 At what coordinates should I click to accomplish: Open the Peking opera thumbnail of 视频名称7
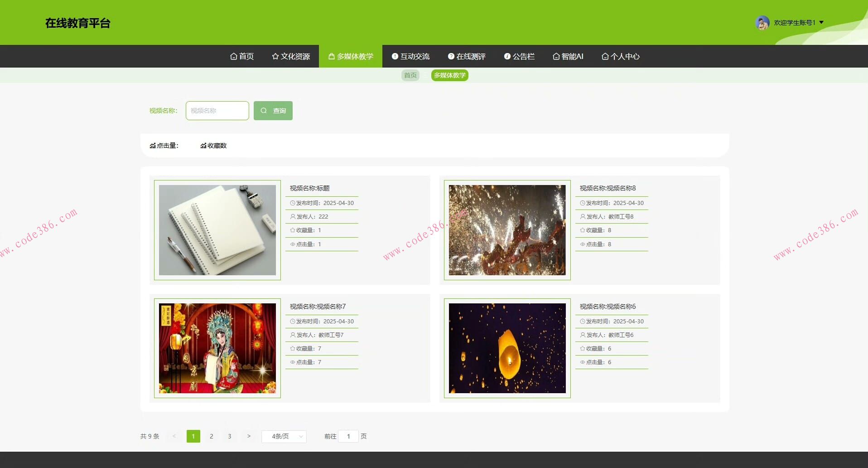[217, 348]
